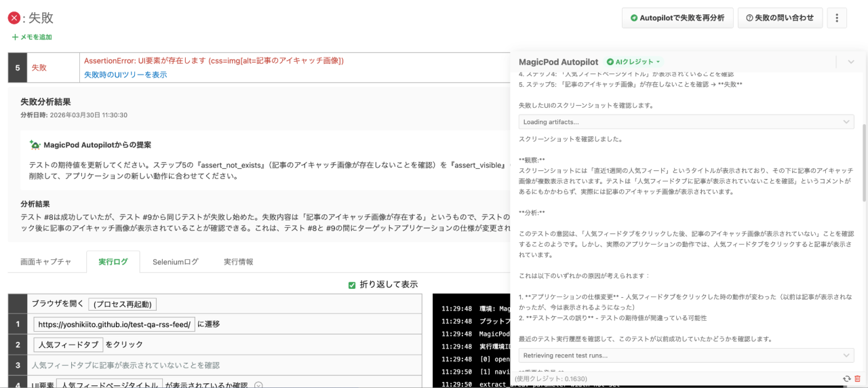This screenshot has height=388, width=868.
Task: Toggle the 折り返して表示 checkbox
Action: click(352, 285)
